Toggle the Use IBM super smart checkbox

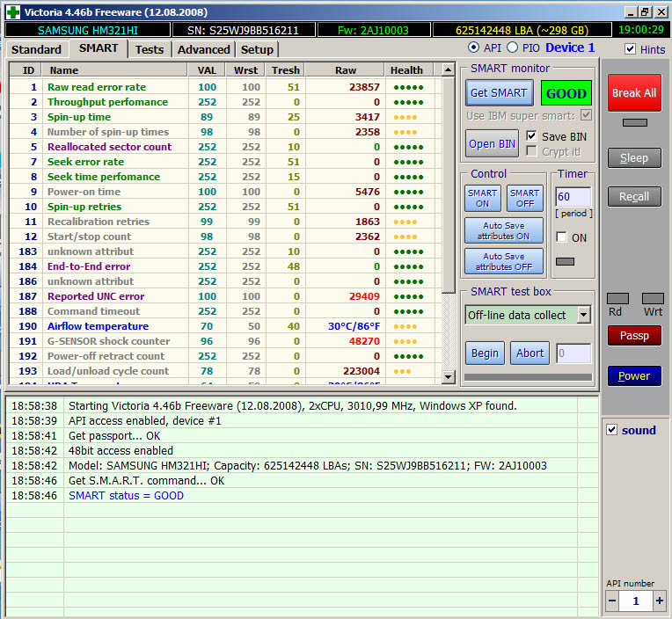pos(586,115)
